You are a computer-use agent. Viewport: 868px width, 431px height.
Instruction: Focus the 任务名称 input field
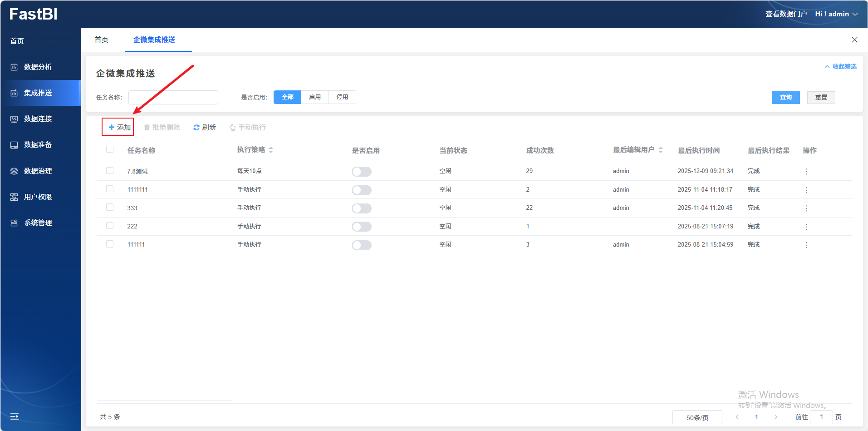173,97
